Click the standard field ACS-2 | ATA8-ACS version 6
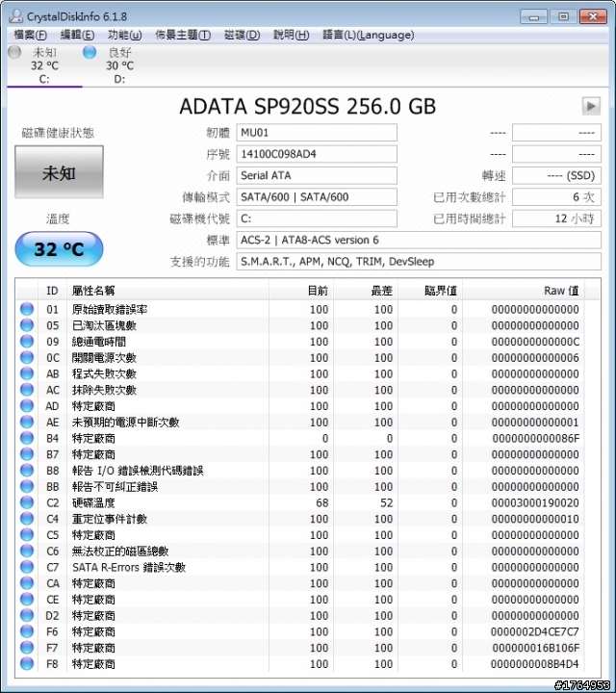The width and height of the screenshot is (616, 693). tap(419, 240)
